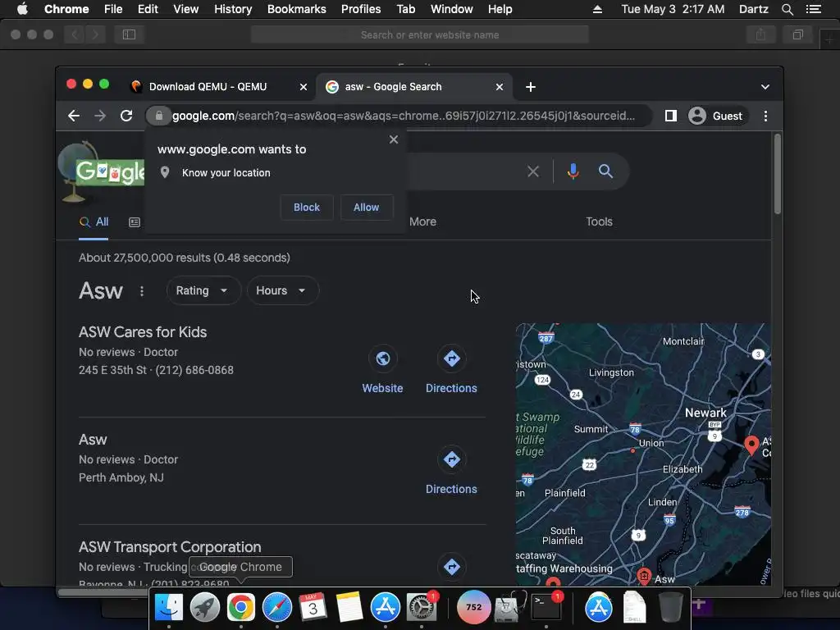Select the All results tab
The width and height of the screenshot is (840, 630).
(94, 221)
